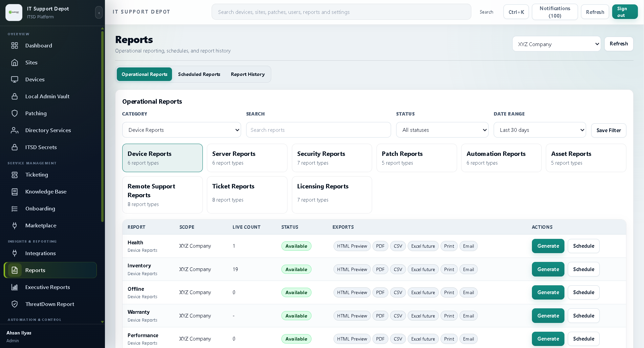Click the Patching shield icon
The height and width of the screenshot is (348, 644).
[x=15, y=113]
